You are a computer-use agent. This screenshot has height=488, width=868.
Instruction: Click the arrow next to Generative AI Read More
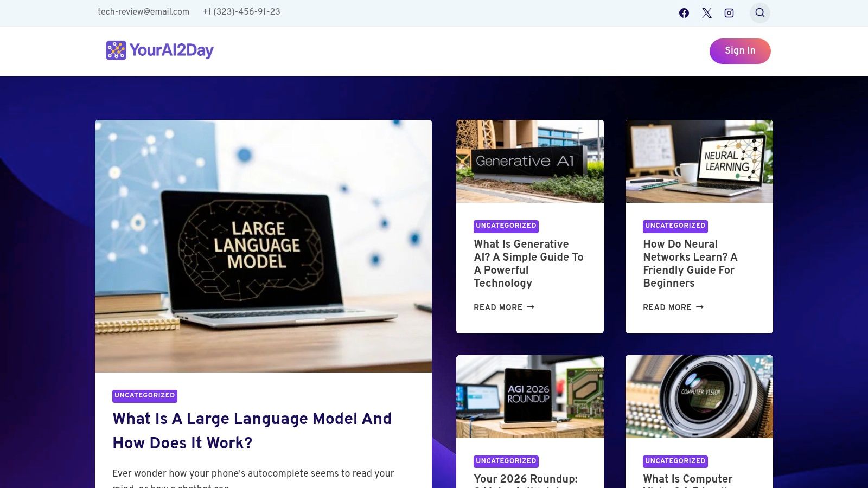pyautogui.click(x=531, y=307)
